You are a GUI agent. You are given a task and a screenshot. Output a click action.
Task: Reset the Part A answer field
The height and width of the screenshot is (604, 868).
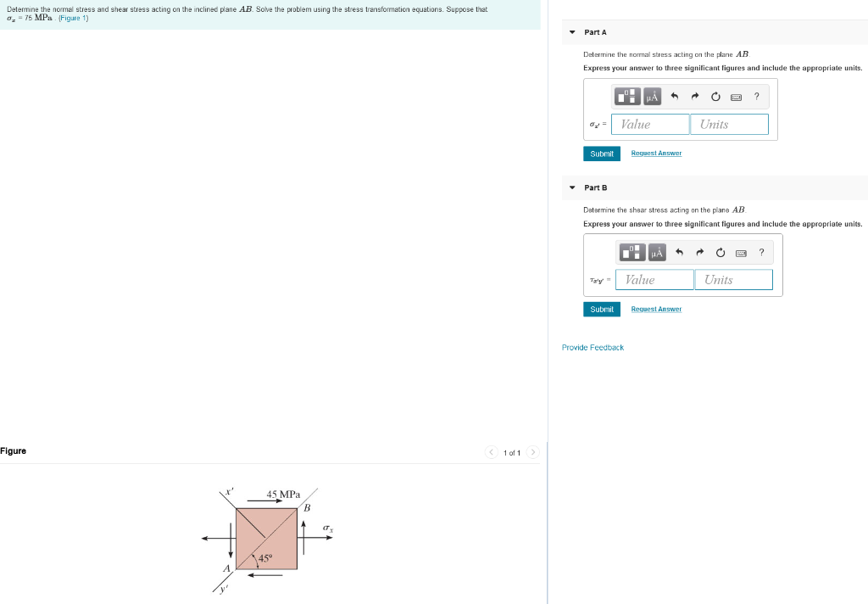715,97
